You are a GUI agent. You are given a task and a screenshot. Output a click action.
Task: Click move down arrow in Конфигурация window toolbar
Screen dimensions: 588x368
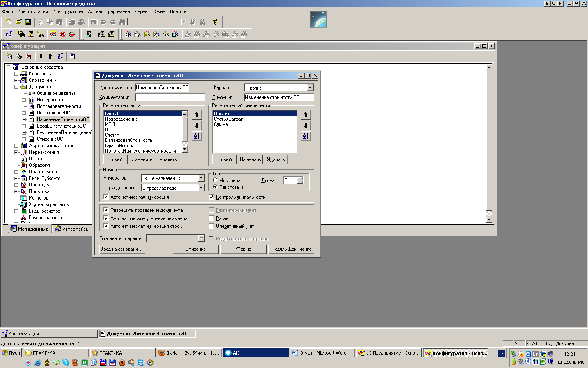[x=41, y=56]
